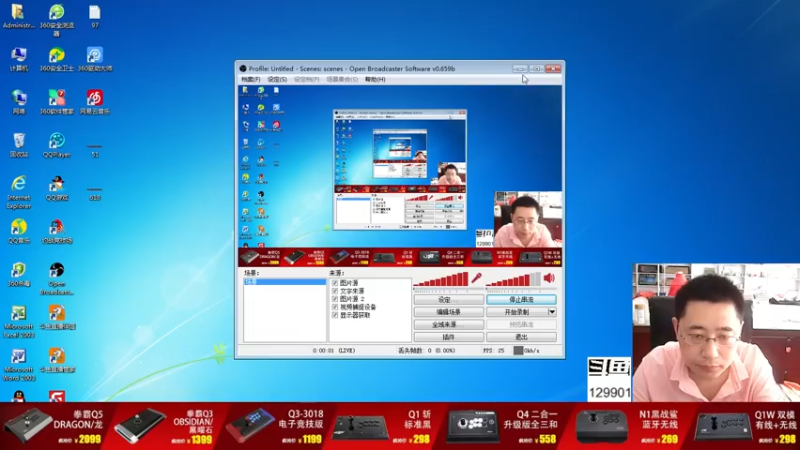Toggle the 视频捕捉设备 source checkbox
The image size is (800, 450).
coord(335,307)
